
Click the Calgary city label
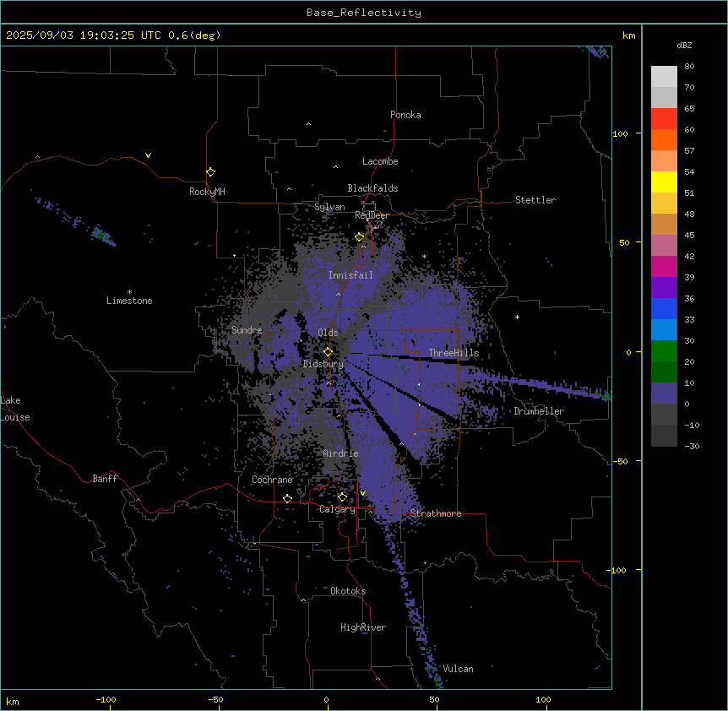pos(337,509)
